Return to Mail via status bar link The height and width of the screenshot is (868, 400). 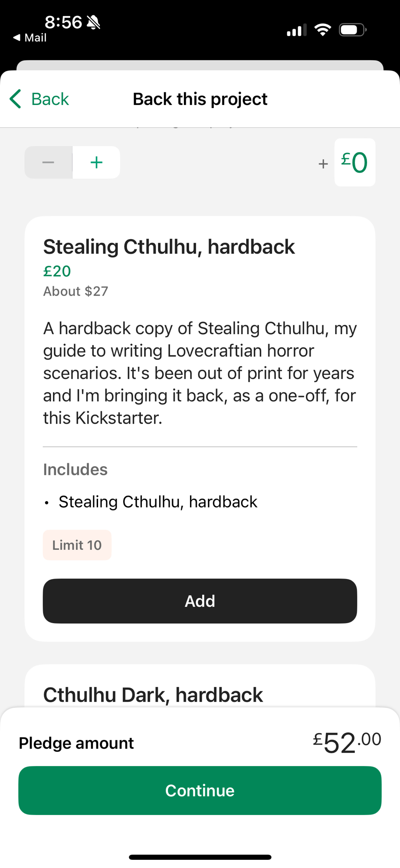(30, 38)
